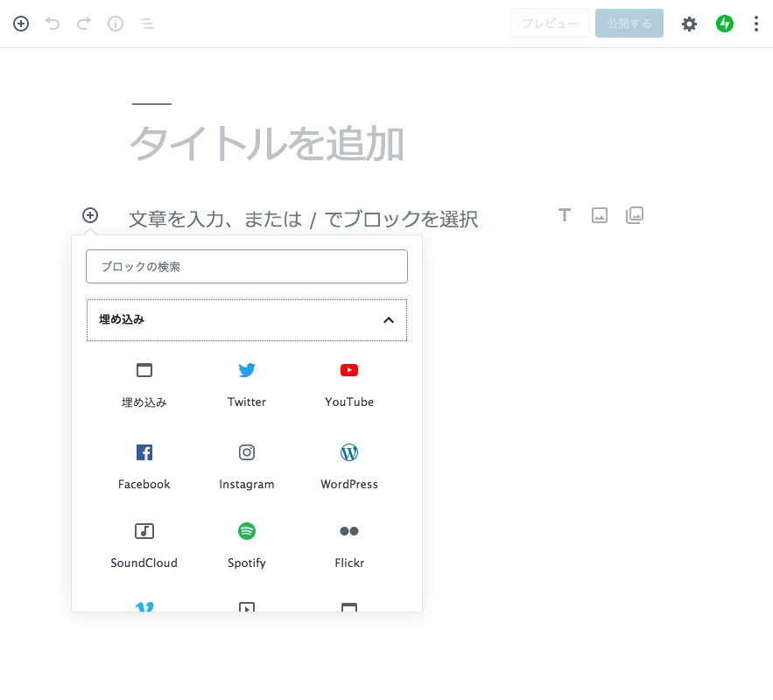Select the Instagram embed block
Image resolution: width=773 pixels, height=700 pixels.
tap(247, 467)
